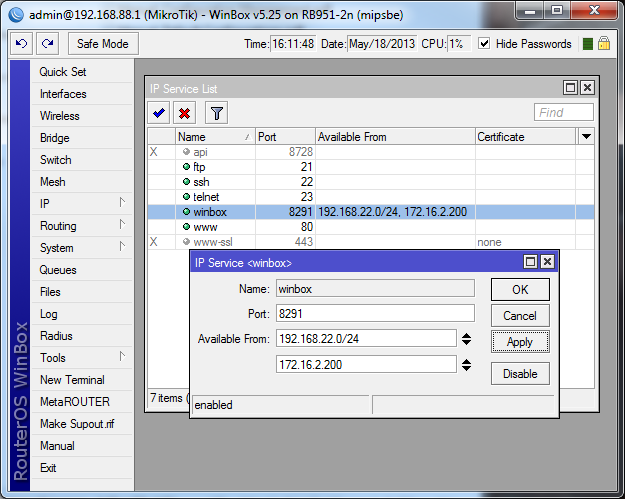
Task: Sort by the Port column header
Action: click(285, 137)
